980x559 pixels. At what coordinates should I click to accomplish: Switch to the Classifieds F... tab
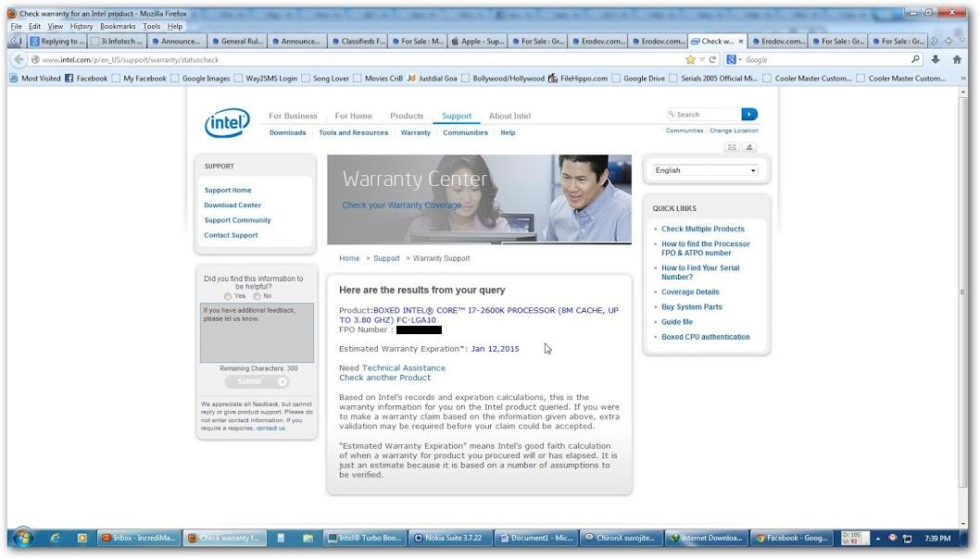(357, 42)
